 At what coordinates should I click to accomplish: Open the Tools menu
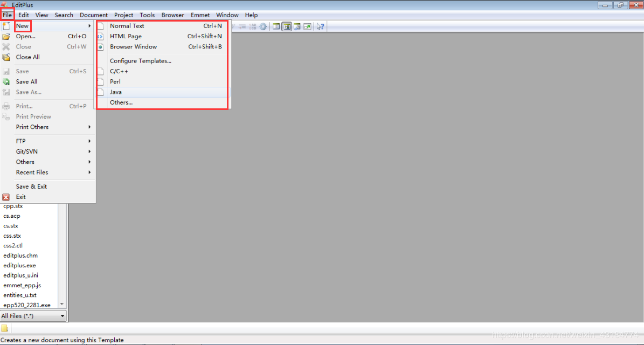147,15
